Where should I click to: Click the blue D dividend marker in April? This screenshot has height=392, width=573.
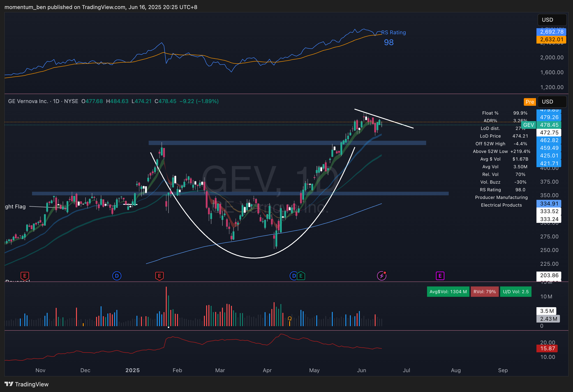pyautogui.click(x=293, y=276)
